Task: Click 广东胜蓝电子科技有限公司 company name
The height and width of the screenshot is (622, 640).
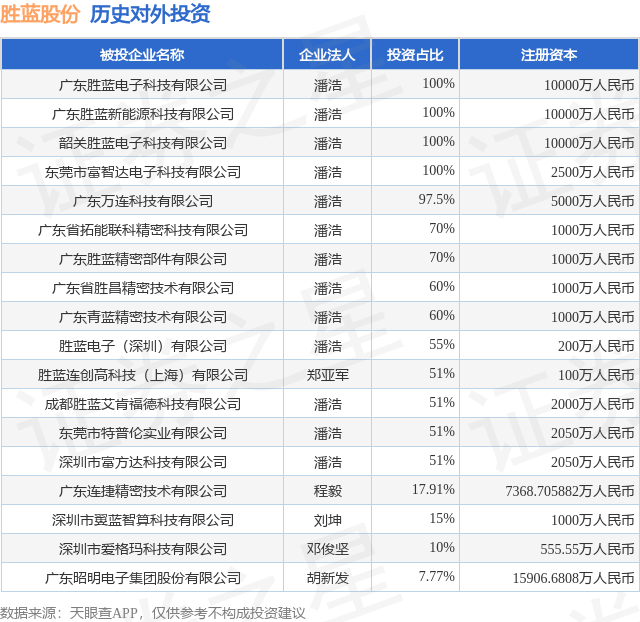Action: pyautogui.click(x=142, y=85)
